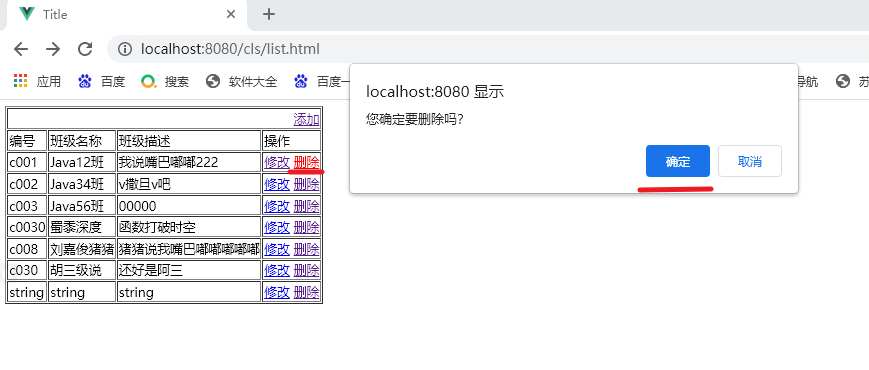Image resolution: width=869 pixels, height=370 pixels.
Task: Select the 班级描述 column header
Action: (x=188, y=141)
